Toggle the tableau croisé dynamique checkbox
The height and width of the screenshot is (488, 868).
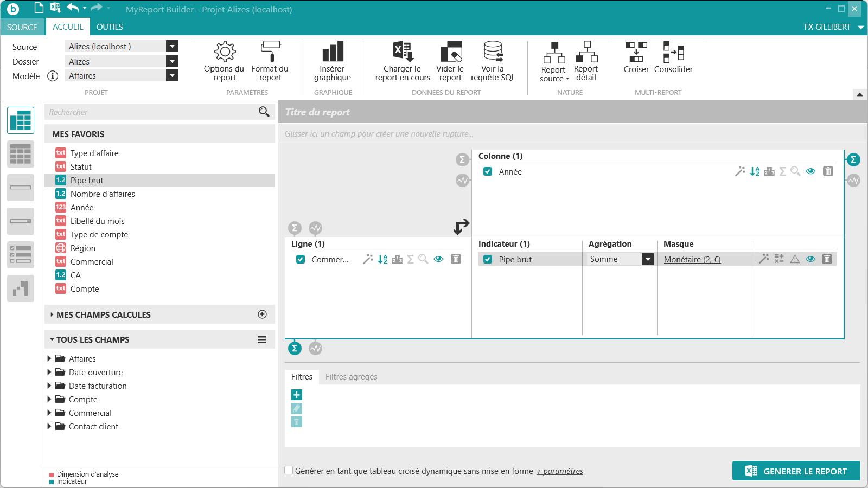click(289, 471)
